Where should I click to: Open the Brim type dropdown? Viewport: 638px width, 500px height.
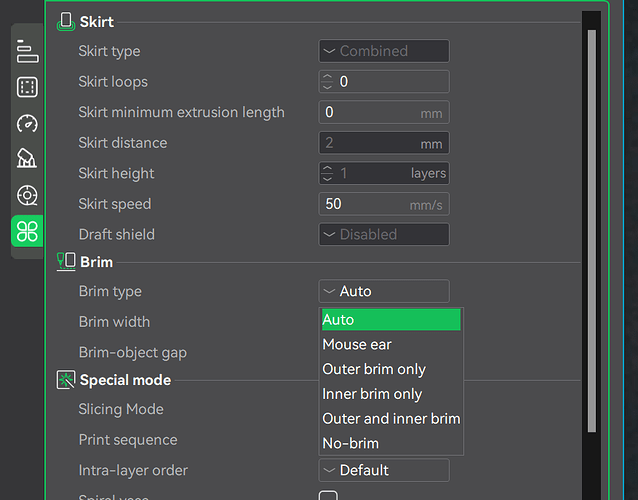point(384,291)
